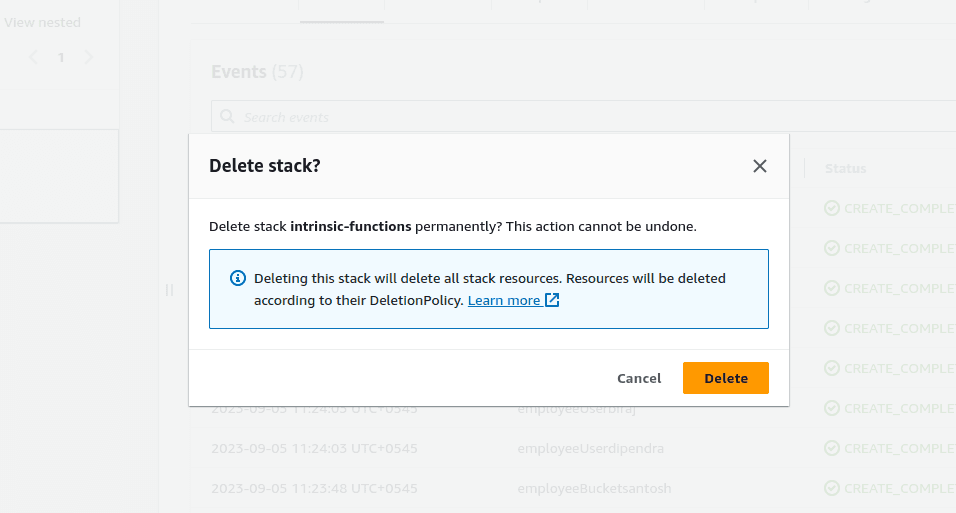
Task: Click the info icon in the blue alert
Action: point(238,278)
